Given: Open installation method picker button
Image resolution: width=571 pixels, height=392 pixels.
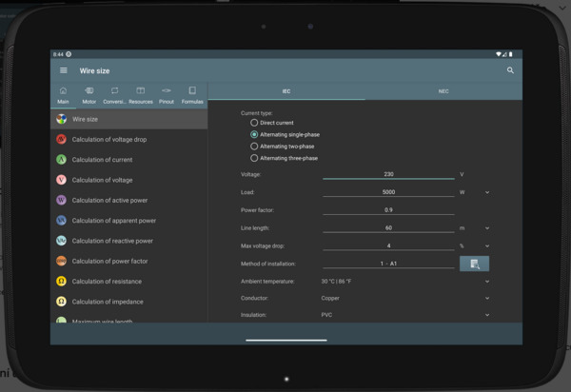Looking at the screenshot, I should coord(474,264).
